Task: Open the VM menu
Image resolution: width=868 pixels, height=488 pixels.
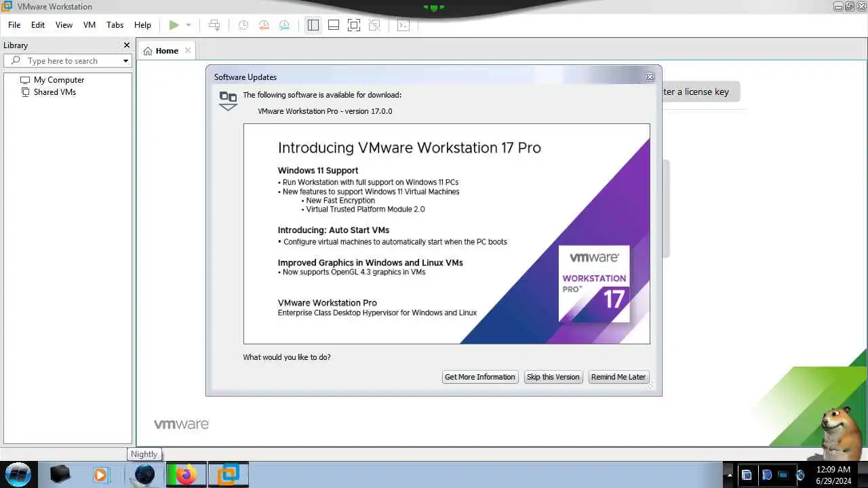Action: pyautogui.click(x=90, y=25)
